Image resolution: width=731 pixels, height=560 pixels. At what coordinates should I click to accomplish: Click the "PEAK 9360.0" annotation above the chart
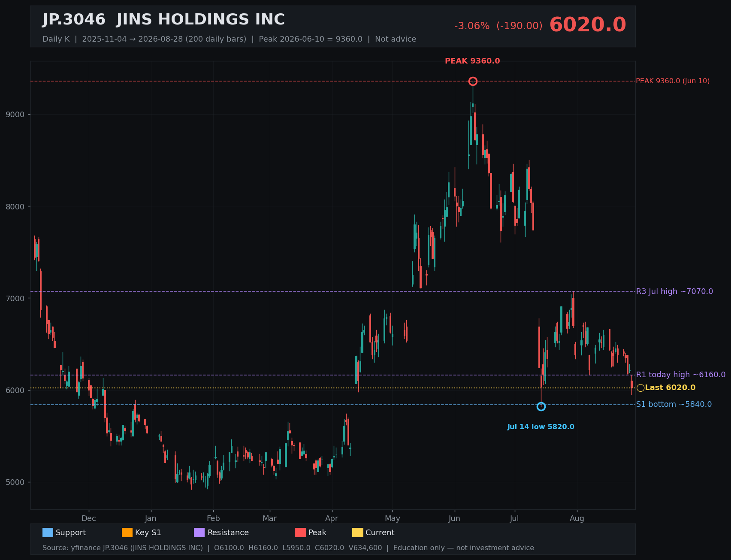tap(472, 61)
